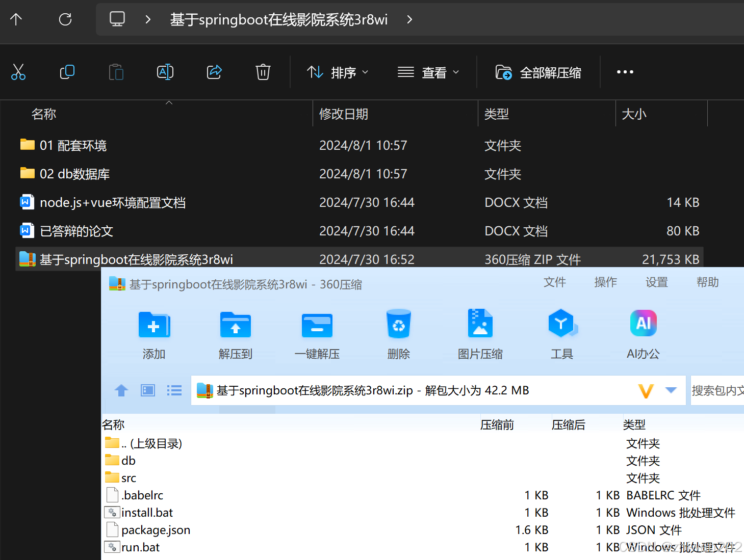Open the 帮助 menu in 360压缩
Image resolution: width=744 pixels, height=560 pixels.
pos(708,282)
